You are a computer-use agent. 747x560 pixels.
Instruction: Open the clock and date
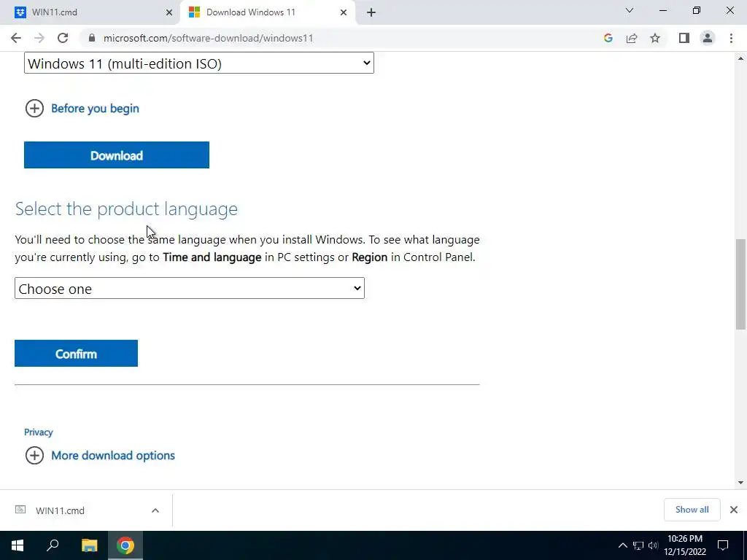[x=685, y=545]
